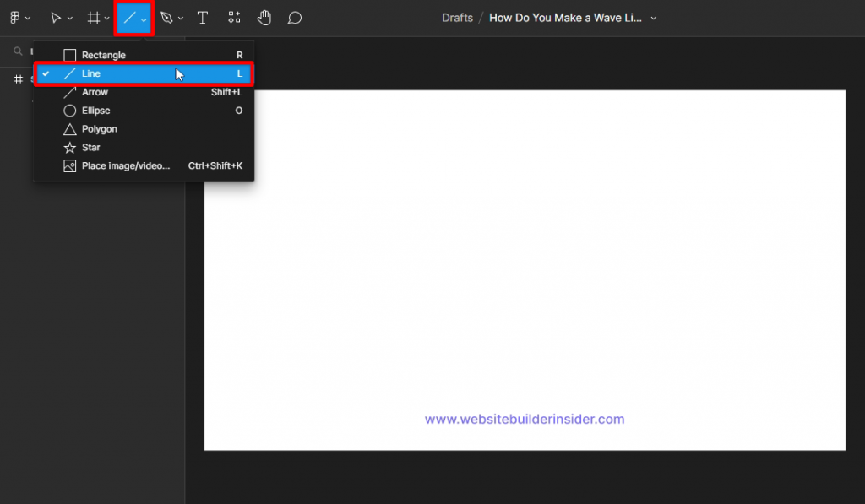Select the Hand tool

(x=264, y=17)
